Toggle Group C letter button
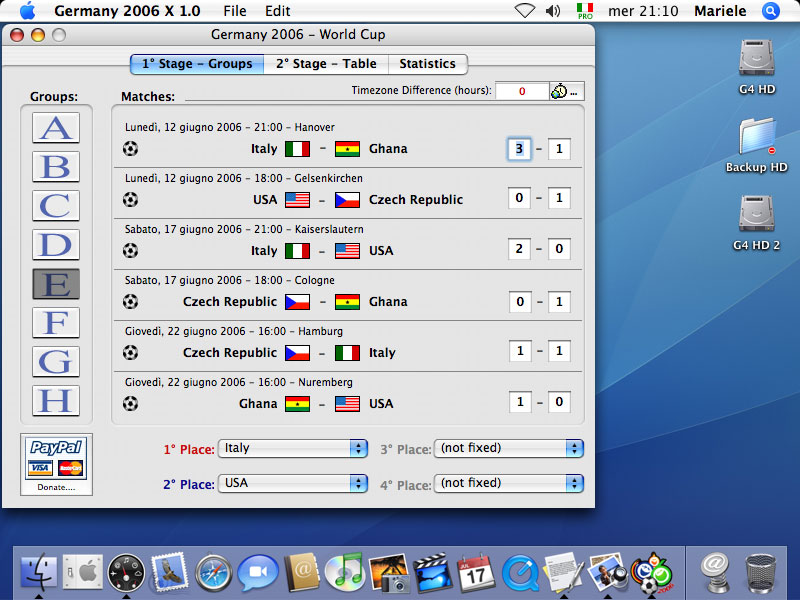The width and height of the screenshot is (800, 600). 56,206
